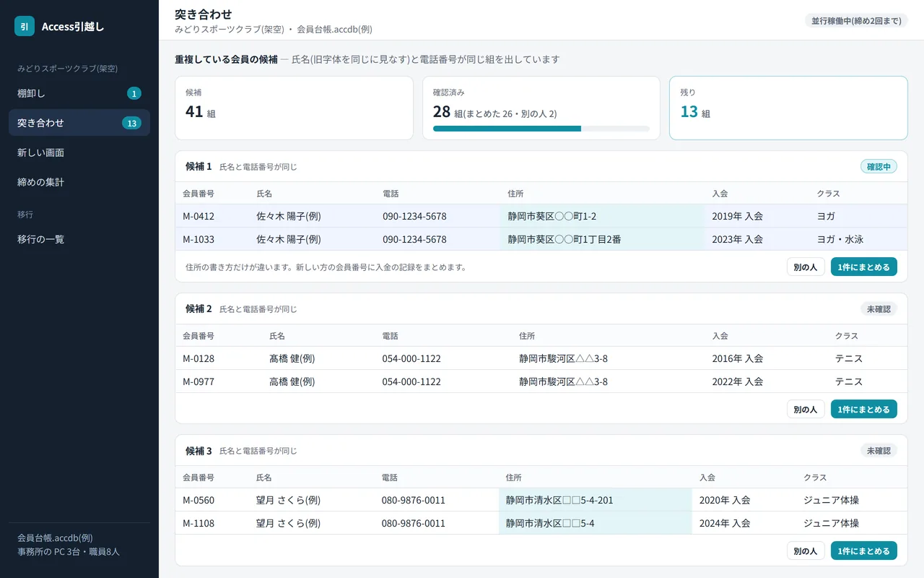Click 1件にまとめる for 候補 2
This screenshot has width=924, height=578.
864,409
